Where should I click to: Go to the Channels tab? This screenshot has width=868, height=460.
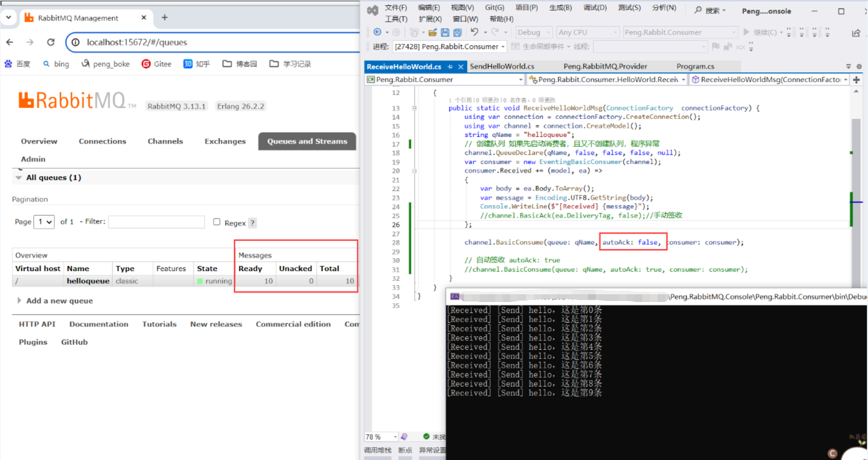pos(165,141)
